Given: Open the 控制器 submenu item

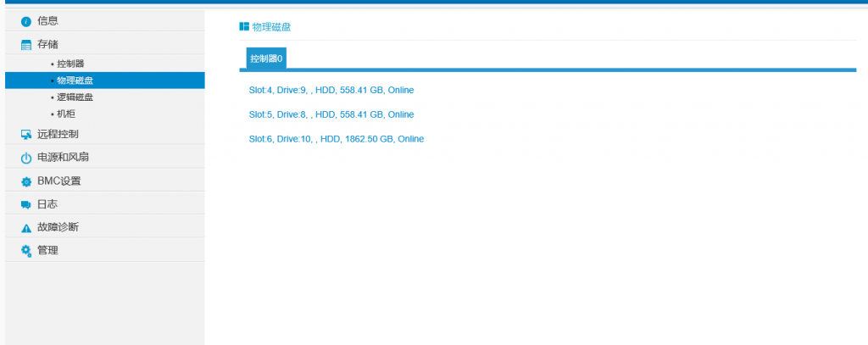Looking at the screenshot, I should click(70, 64).
